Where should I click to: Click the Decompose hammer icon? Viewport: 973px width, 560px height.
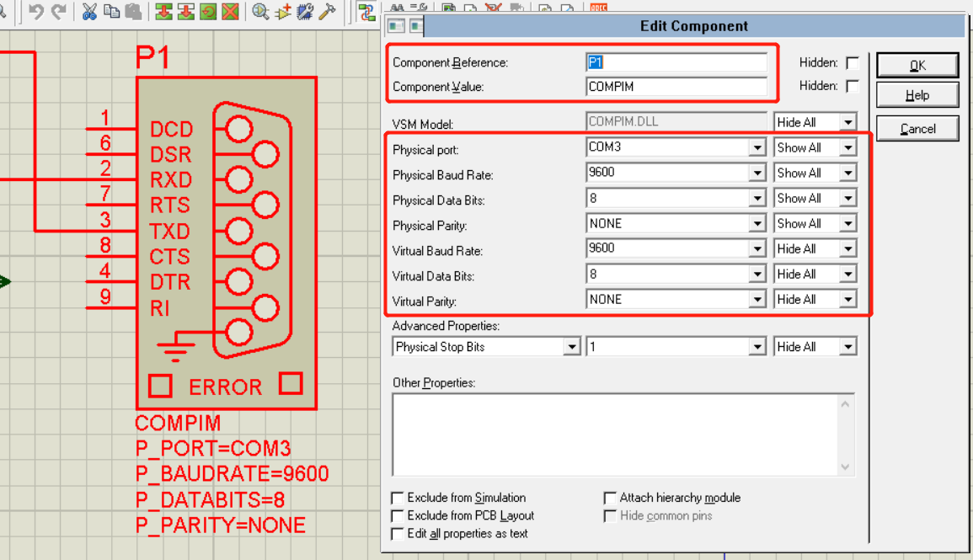(327, 12)
